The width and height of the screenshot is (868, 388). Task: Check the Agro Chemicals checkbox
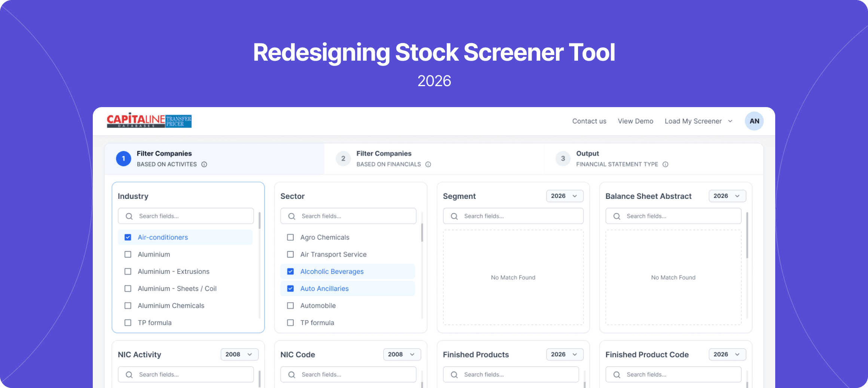(290, 237)
